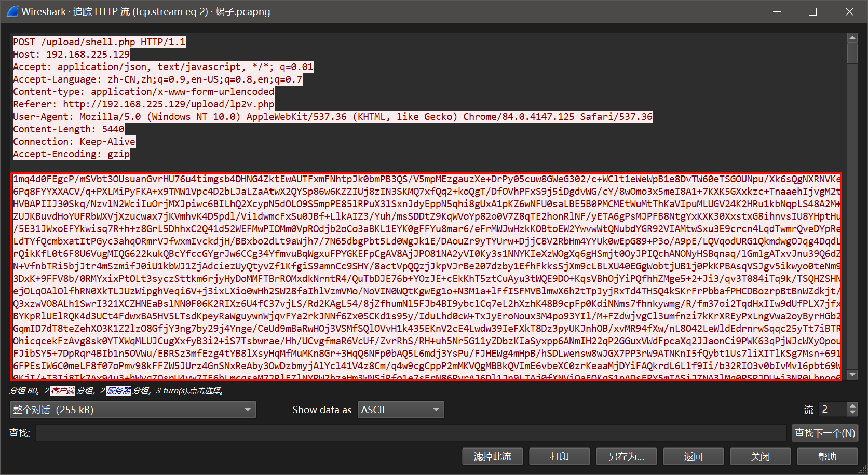Increment the stream number spinner
Image resolution: width=868 pixels, height=475 pixels.
852,406
